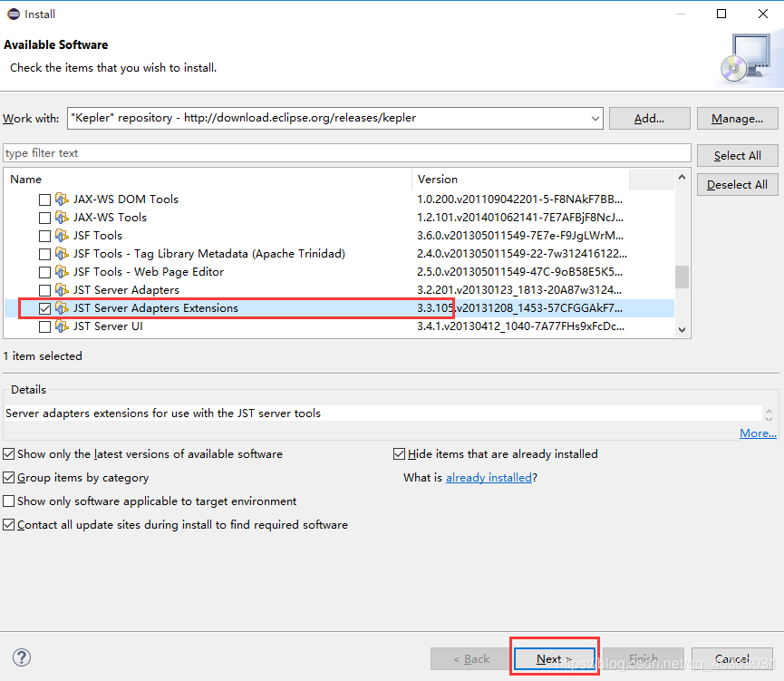Click the Details text up stepper arrow

coord(769,410)
